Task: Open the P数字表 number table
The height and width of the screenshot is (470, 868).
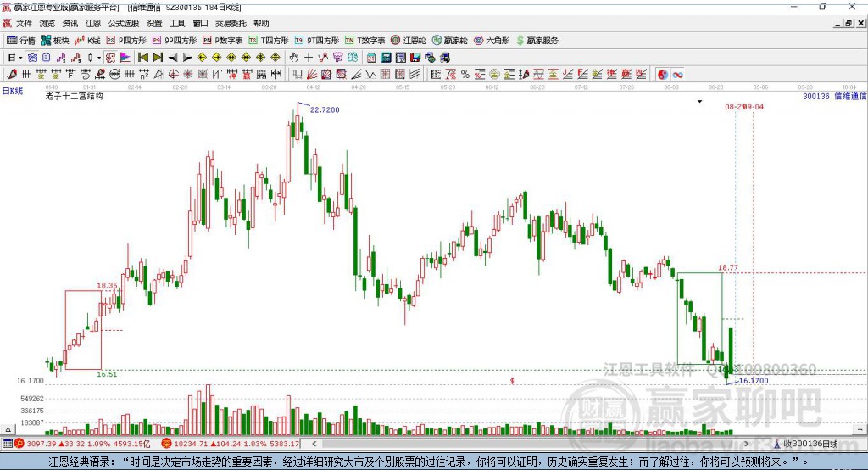Action: coord(223,41)
